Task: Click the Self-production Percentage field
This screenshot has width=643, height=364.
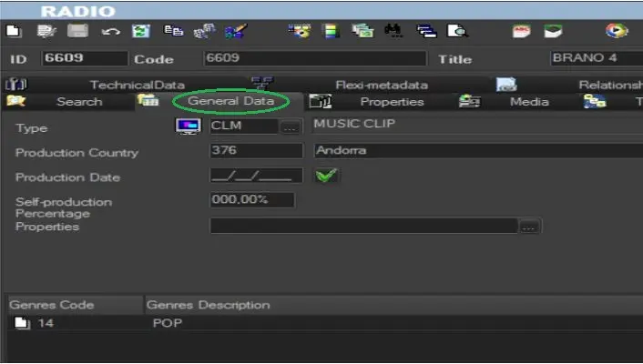Action: pyautogui.click(x=251, y=199)
